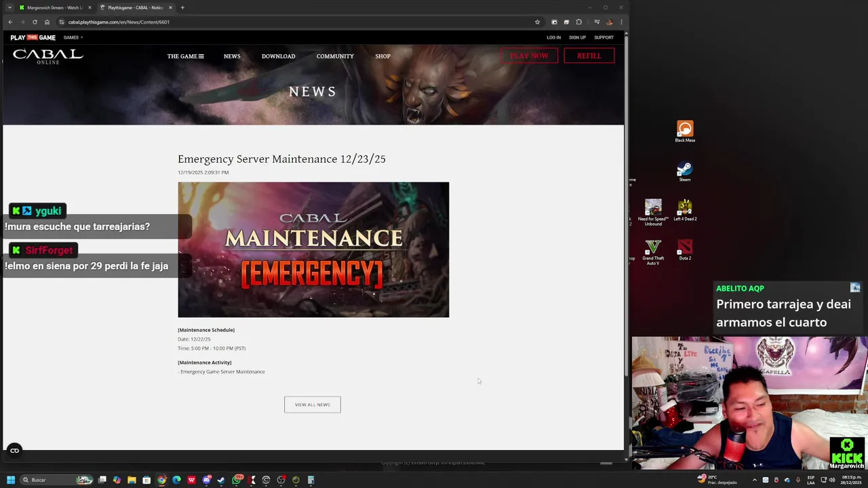
Task: Switch to Margarovich Stream tab
Action: (x=54, y=7)
